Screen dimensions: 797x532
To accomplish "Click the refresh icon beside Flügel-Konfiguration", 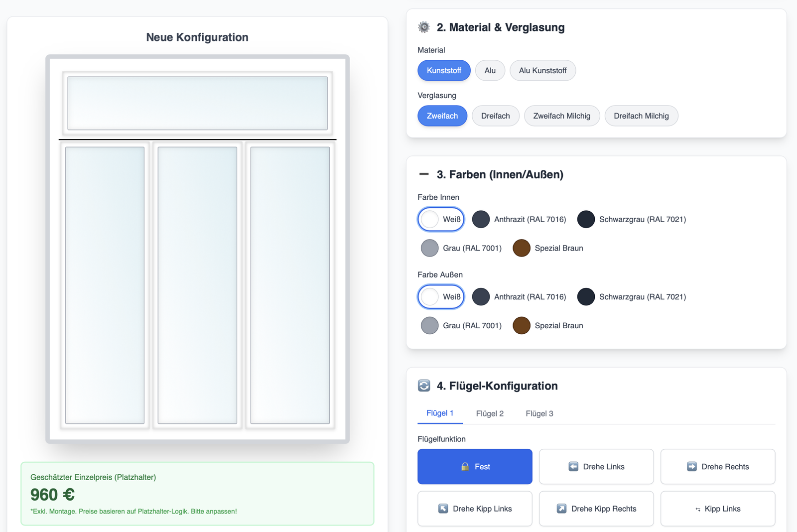I will [424, 386].
